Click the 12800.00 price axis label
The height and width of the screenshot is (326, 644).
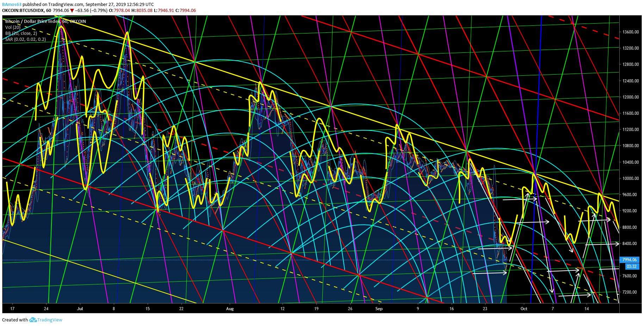(x=631, y=64)
